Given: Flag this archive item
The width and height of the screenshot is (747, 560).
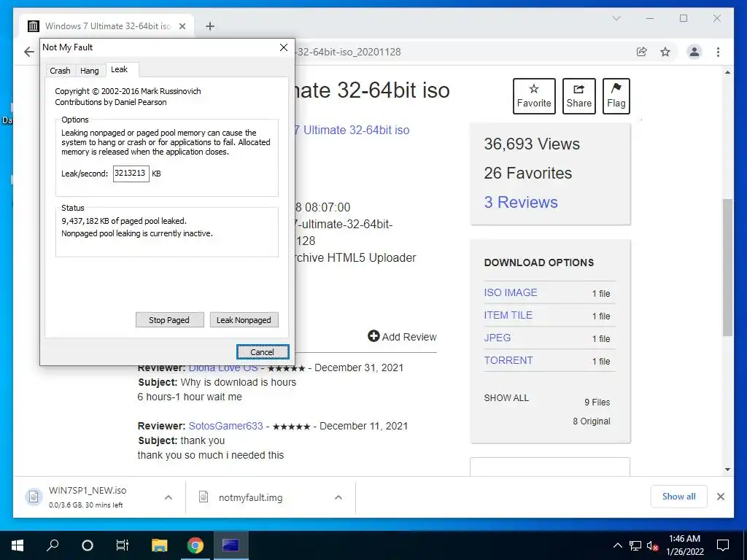Looking at the screenshot, I should point(616,96).
